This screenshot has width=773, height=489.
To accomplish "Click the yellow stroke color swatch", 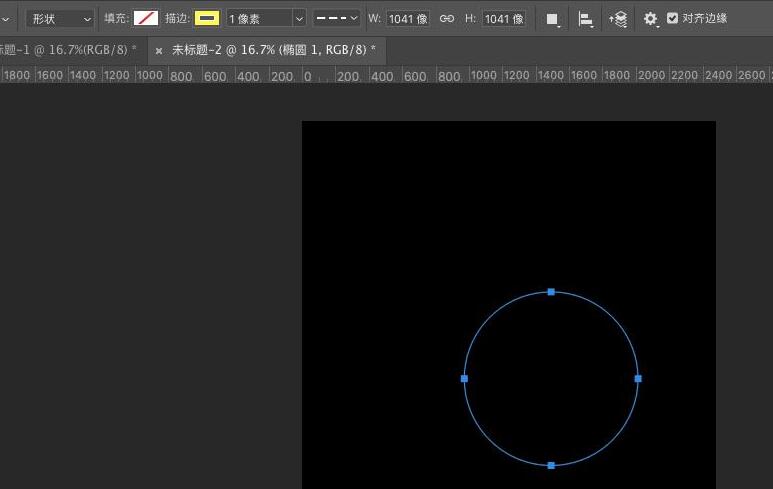I will (x=207, y=19).
